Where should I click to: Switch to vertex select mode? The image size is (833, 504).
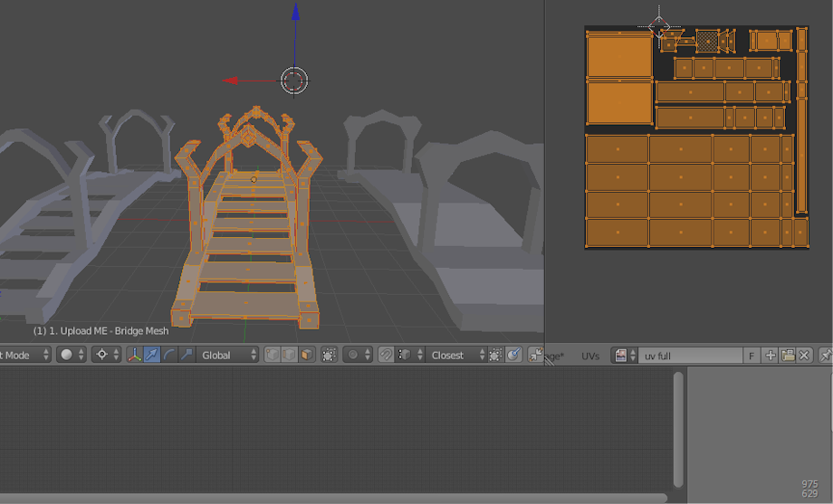coord(273,356)
